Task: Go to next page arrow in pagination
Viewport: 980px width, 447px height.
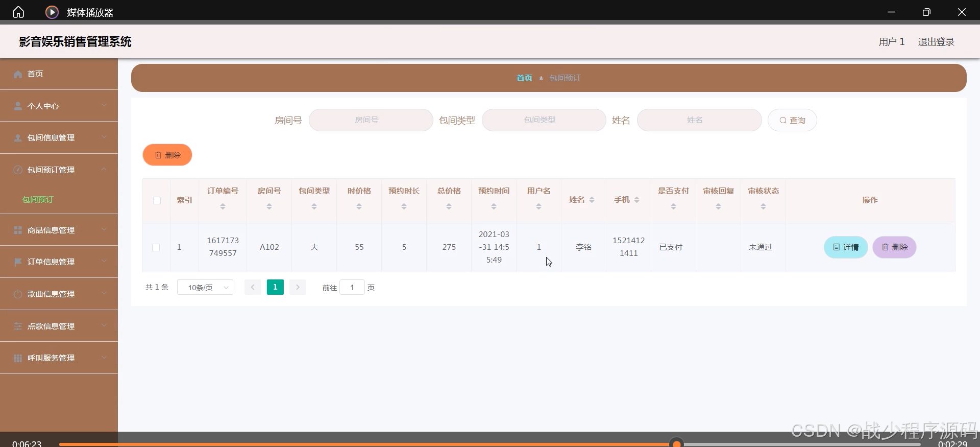Action: (298, 287)
